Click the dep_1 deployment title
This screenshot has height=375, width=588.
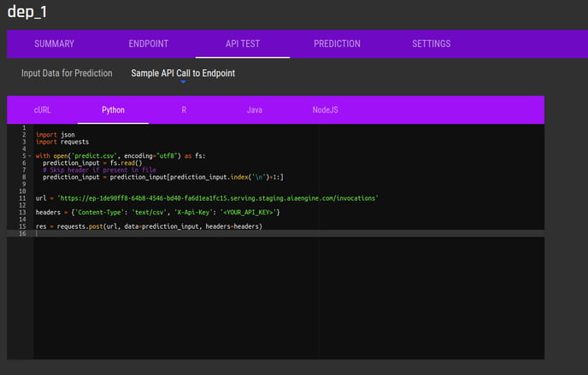27,12
